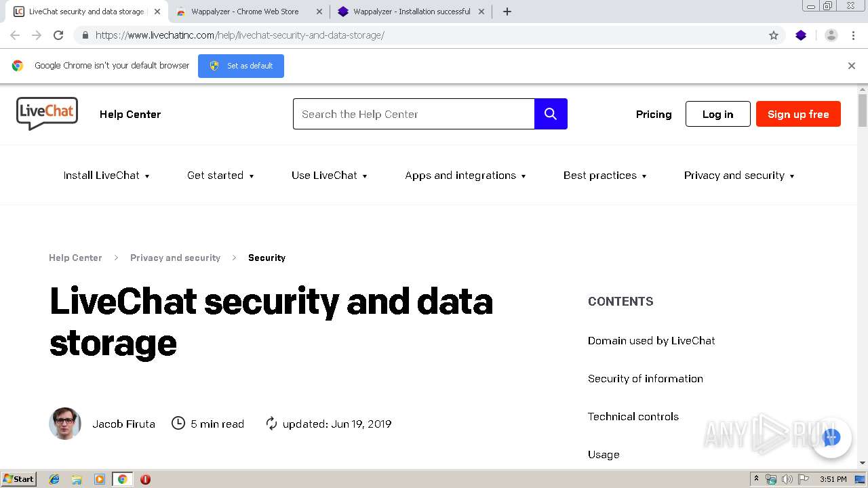Click the page vertical scrollbar thumb
868x488 pixels.
pos(863,110)
